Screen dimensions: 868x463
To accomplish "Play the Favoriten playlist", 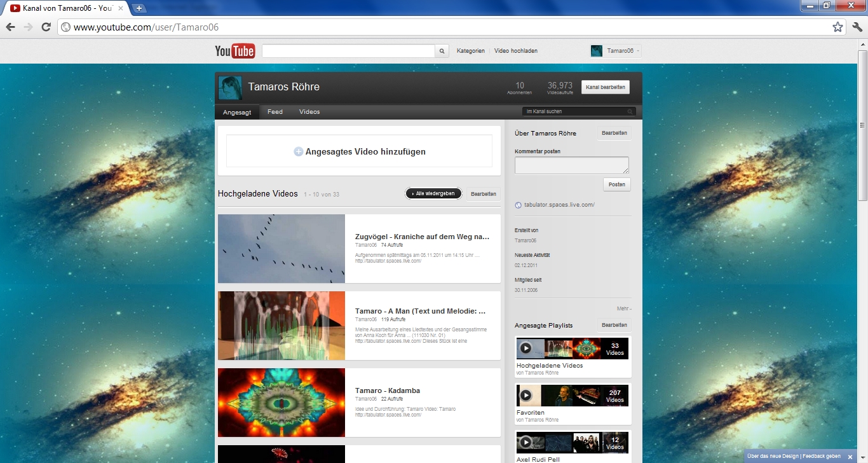I will point(526,396).
